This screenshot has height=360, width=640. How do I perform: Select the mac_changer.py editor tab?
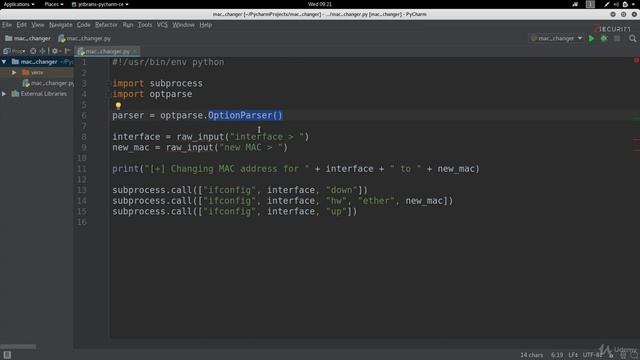point(107,51)
